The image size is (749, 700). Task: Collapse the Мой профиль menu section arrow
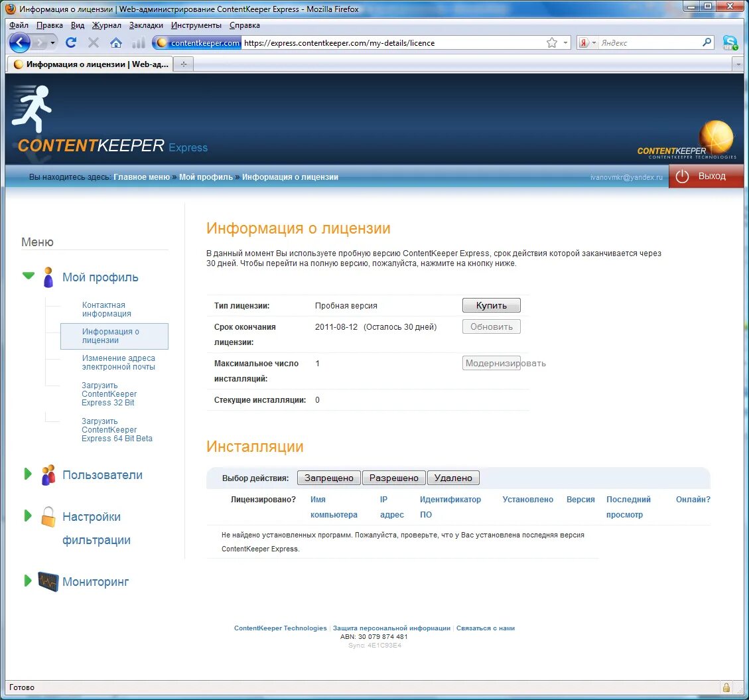29,275
